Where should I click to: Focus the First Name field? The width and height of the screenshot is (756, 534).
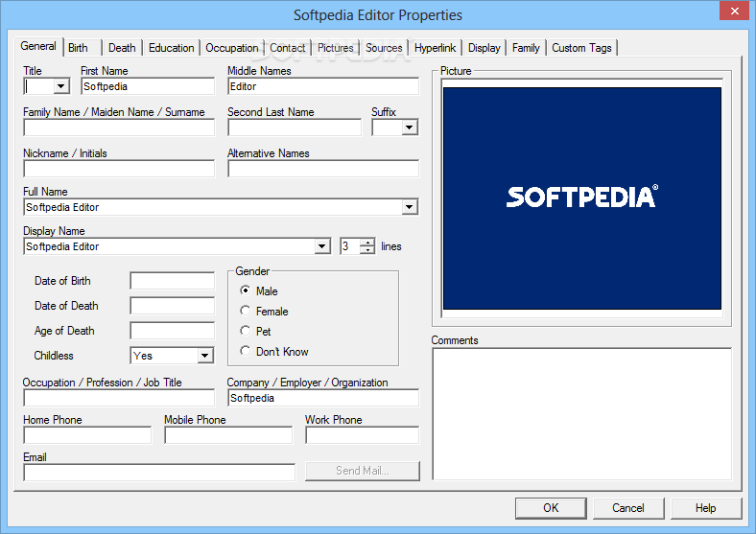point(148,86)
